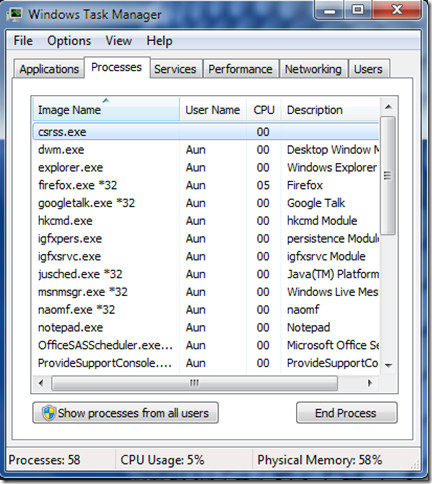Select the ProvideSupportConsole process

[206, 363]
